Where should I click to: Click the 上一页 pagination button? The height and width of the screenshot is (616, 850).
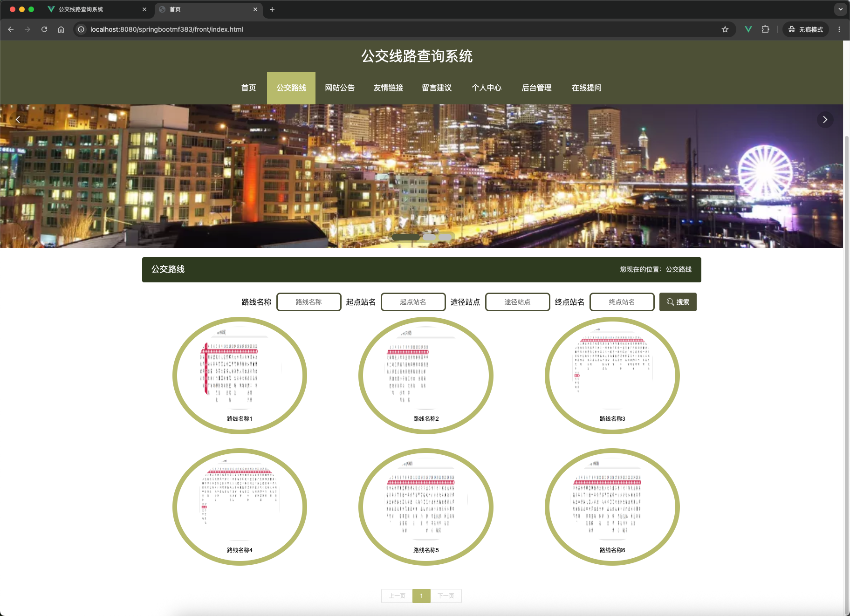coord(397,596)
